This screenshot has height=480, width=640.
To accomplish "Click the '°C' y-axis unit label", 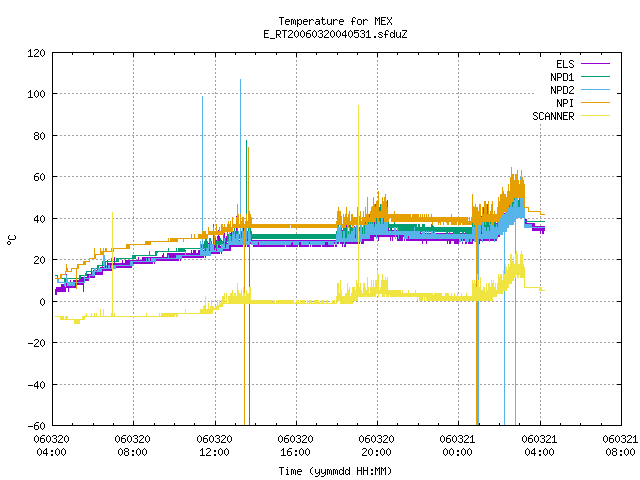I will (x=12, y=240).
